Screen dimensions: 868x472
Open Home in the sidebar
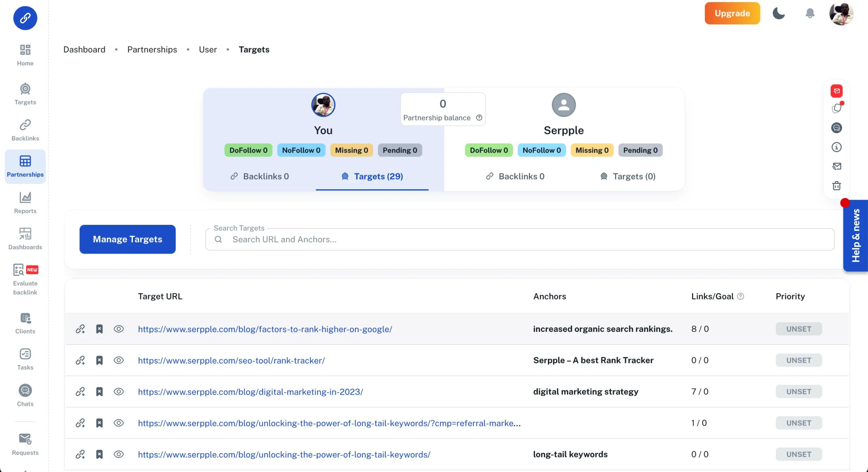(x=25, y=55)
